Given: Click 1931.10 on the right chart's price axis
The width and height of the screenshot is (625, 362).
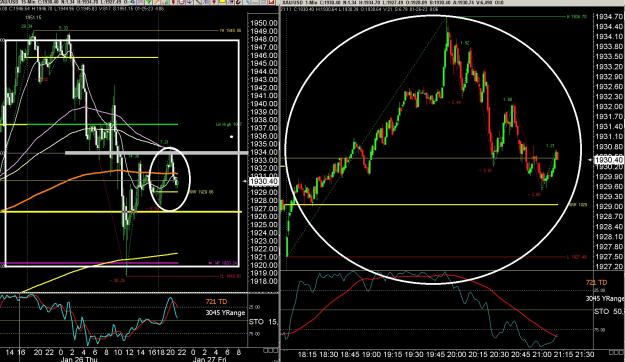Looking at the screenshot, I should [609, 137].
